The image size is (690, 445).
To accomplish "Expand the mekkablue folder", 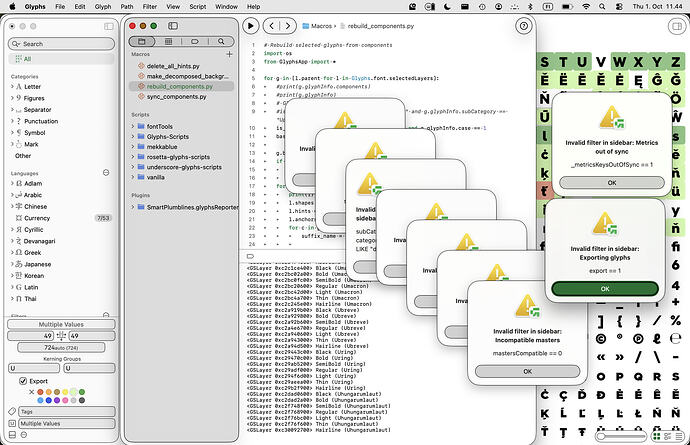I will click(x=133, y=147).
